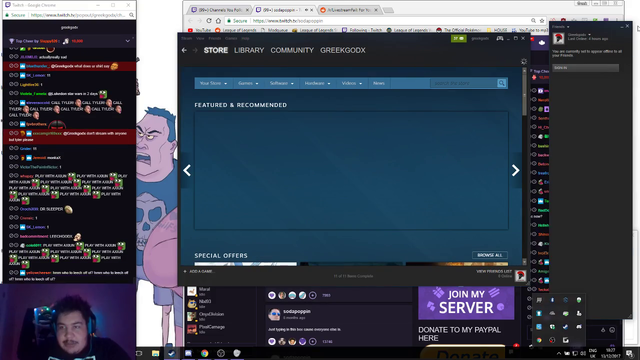The height and width of the screenshot is (360, 640).
Task: Expand the status dropdown next to the Greekgodx name
Action: (589, 35)
